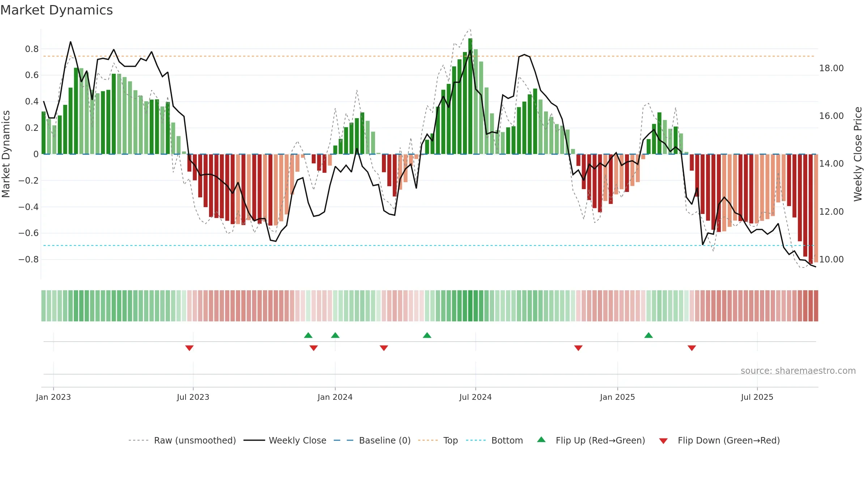Click the flip-up marker between Jan 2024 and Jul 2024

click(x=427, y=335)
